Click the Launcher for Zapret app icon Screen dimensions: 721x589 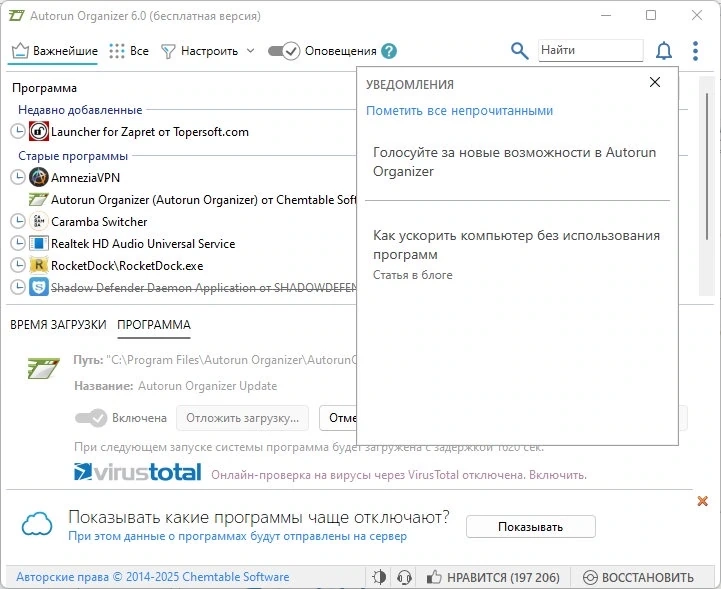pos(39,132)
